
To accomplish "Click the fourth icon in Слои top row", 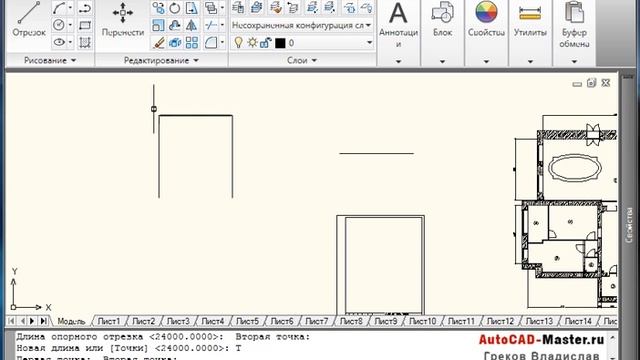I will pyautogui.click(x=293, y=7).
